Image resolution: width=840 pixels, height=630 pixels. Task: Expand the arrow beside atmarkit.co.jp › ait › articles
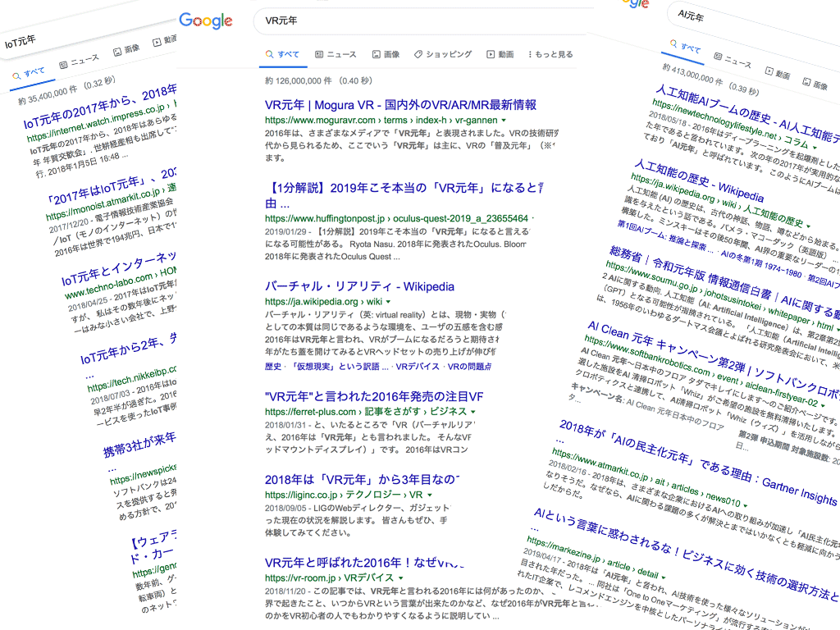[746, 504]
